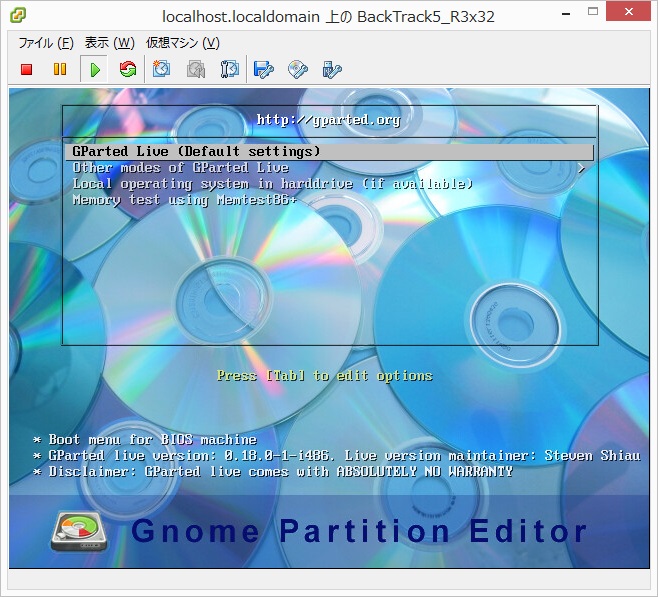Click the USB device connect icon
Viewport: 658px width, 597px height.
click(332, 70)
